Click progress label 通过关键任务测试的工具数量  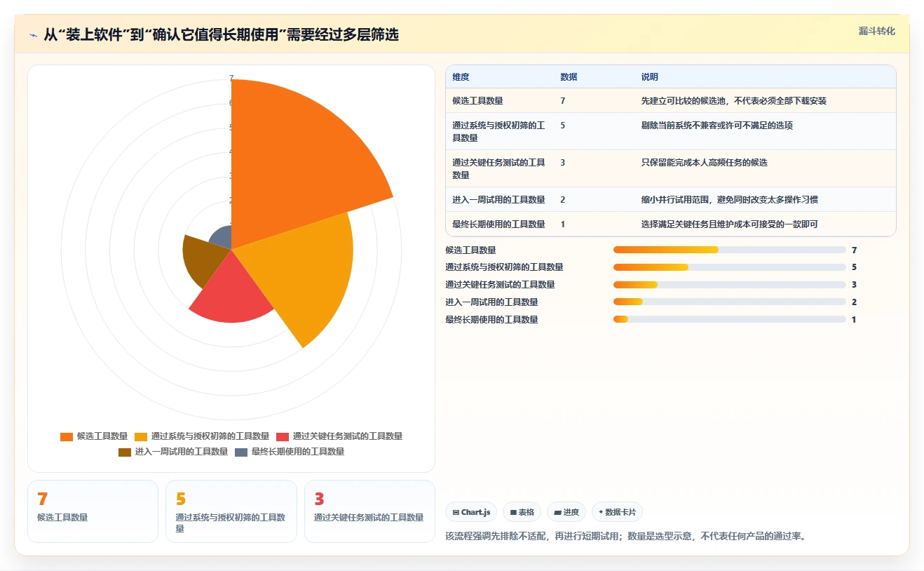tap(500, 285)
